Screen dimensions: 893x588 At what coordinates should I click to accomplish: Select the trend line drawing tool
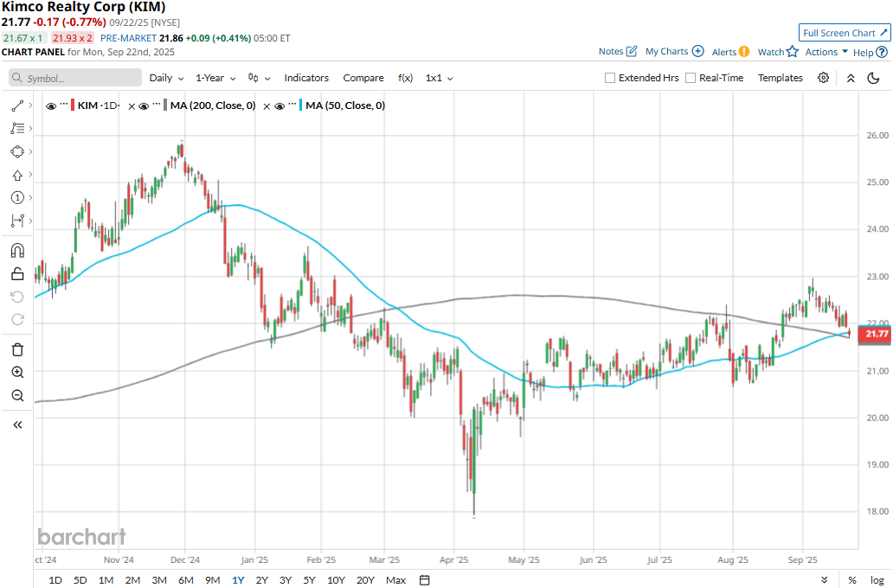17,105
